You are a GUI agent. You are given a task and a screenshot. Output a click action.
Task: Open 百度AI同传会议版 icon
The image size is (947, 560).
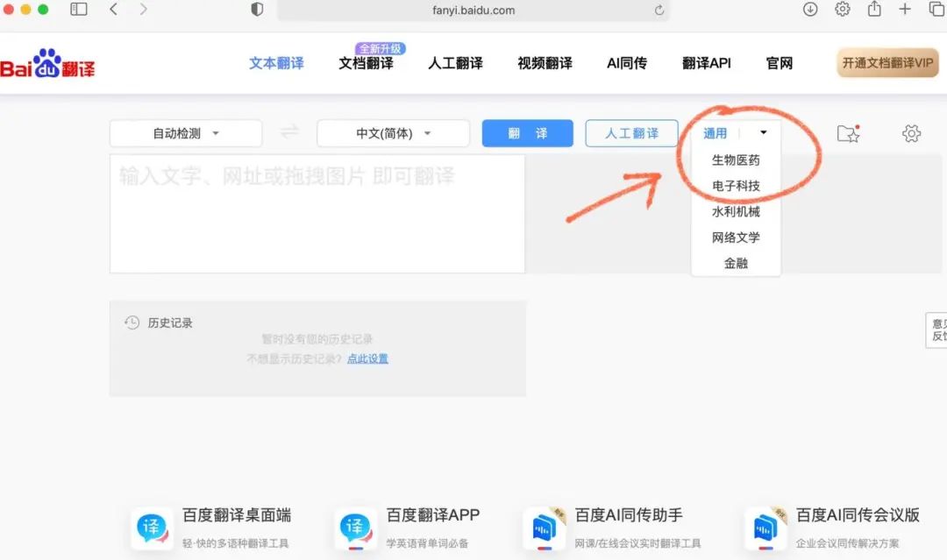click(x=765, y=528)
